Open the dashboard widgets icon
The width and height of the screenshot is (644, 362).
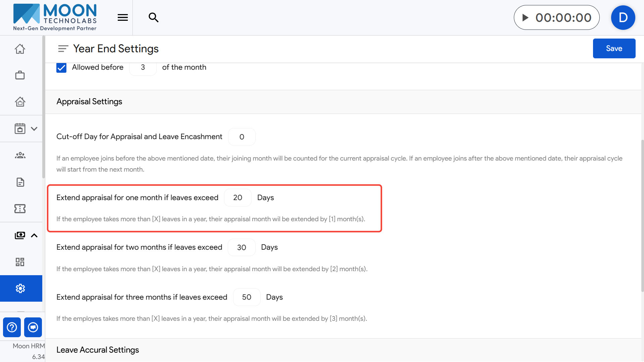[20, 262]
